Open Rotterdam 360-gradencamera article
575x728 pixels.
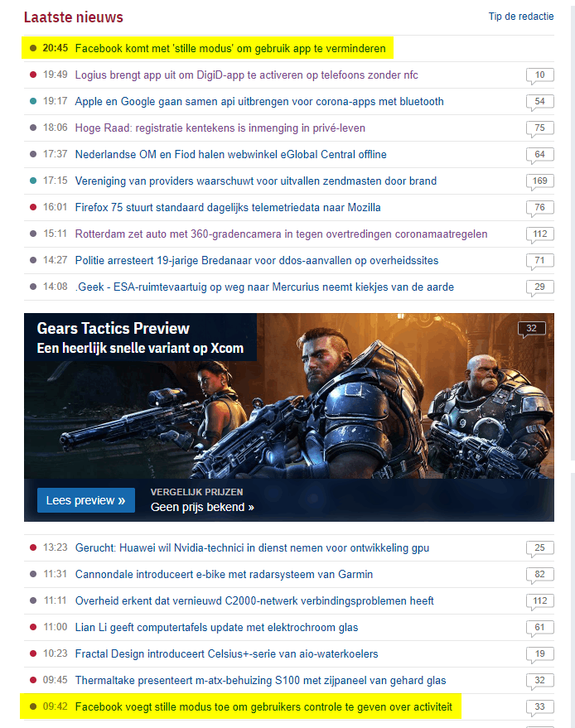coord(282,234)
